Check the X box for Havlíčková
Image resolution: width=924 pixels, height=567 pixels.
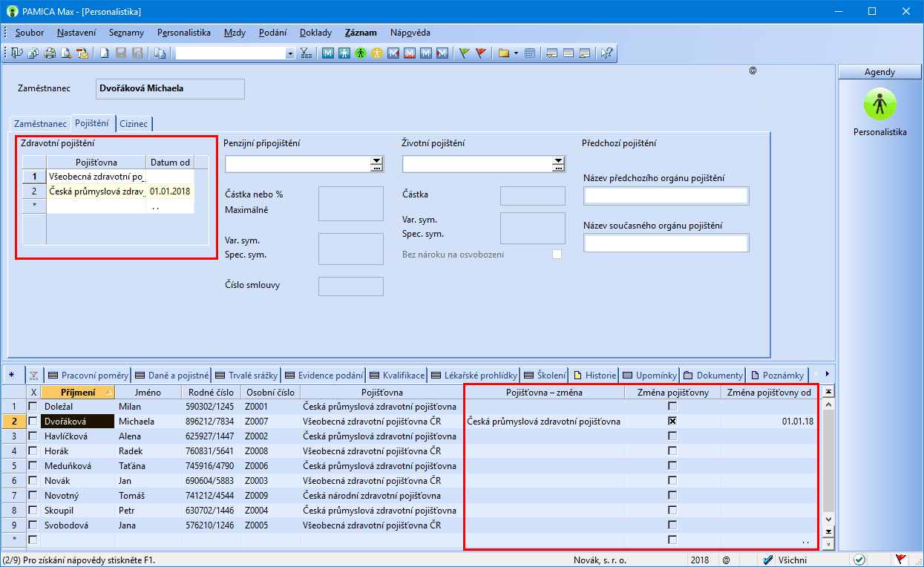point(33,436)
